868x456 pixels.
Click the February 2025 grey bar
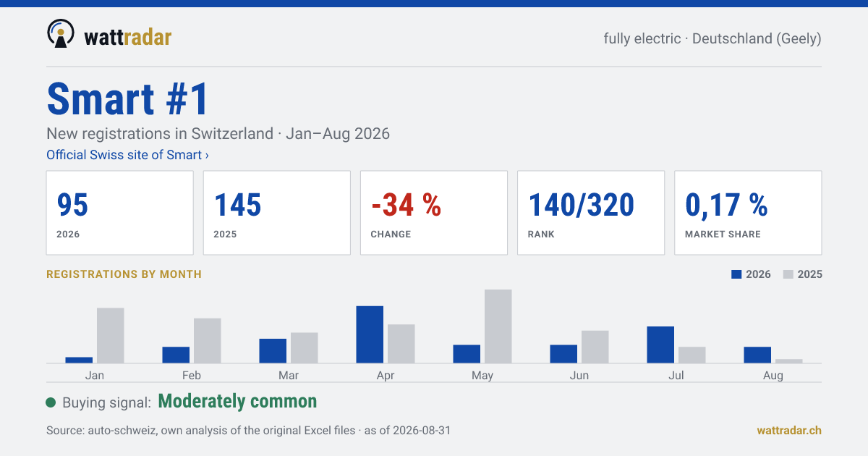coord(208,341)
